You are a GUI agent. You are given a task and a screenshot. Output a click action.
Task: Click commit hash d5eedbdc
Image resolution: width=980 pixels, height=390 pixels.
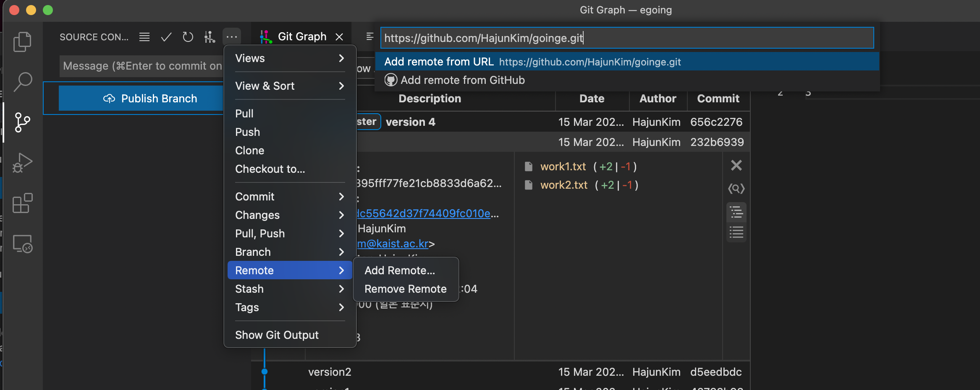point(716,372)
